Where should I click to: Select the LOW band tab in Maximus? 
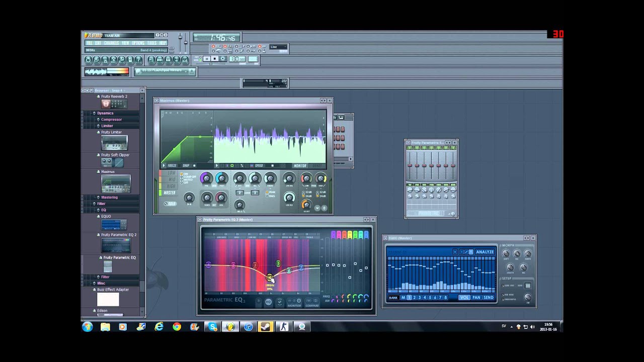click(x=170, y=173)
